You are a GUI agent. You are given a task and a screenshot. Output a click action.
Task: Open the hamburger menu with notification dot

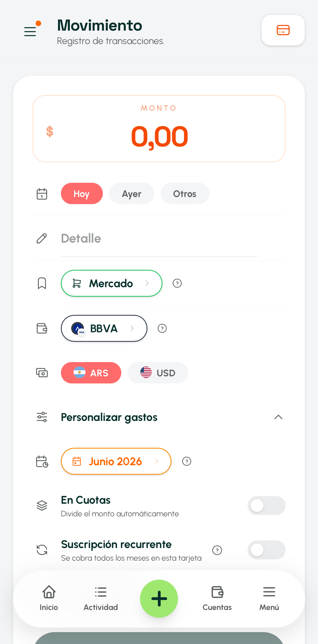point(32,29)
